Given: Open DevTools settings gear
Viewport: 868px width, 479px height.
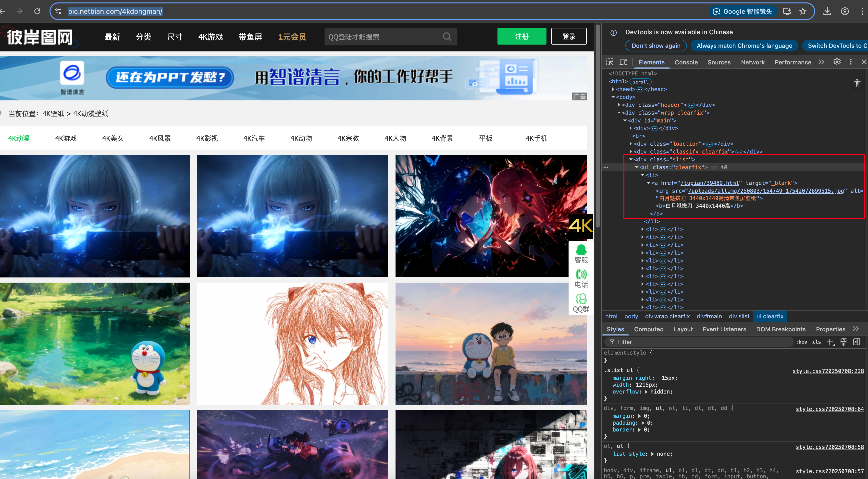Looking at the screenshot, I should tap(837, 62).
